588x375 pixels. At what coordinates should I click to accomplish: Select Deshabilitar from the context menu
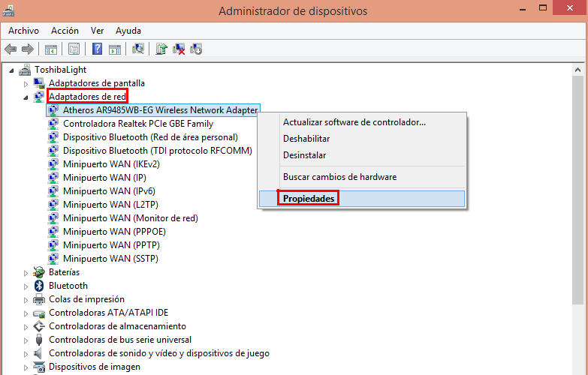click(306, 139)
